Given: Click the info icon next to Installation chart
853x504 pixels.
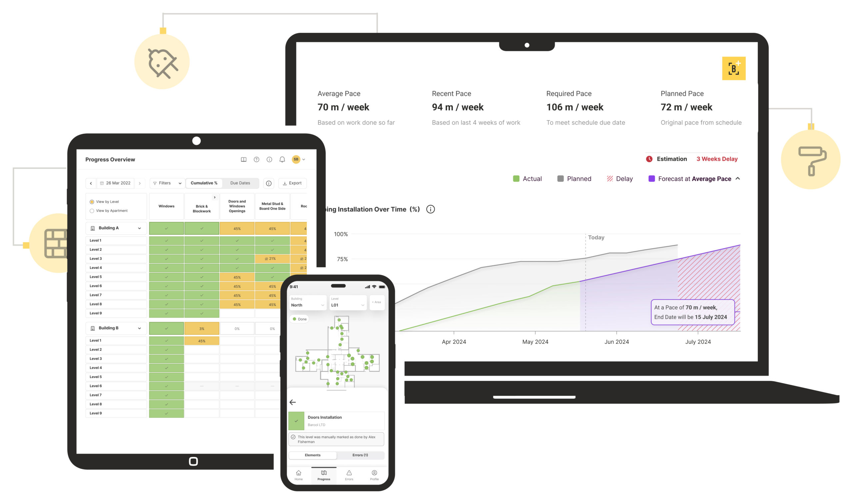Looking at the screenshot, I should point(432,210).
